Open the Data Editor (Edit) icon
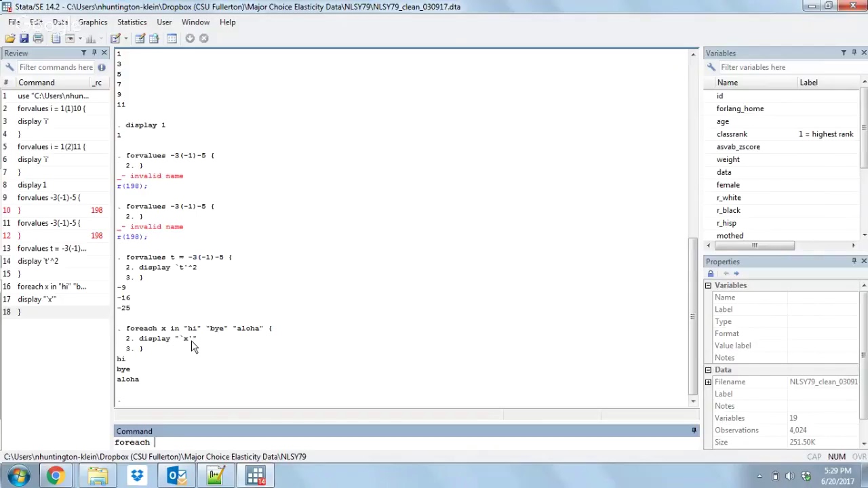This screenshot has width=868, height=488. [x=140, y=39]
